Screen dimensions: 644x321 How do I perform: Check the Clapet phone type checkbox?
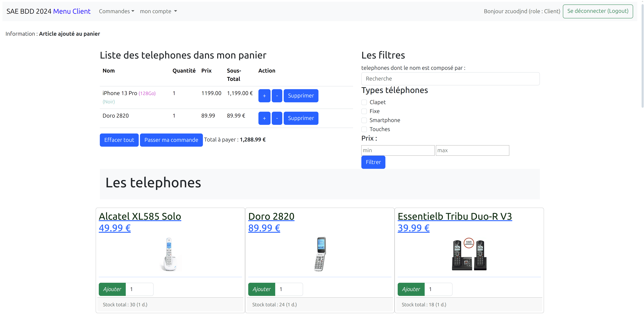pyautogui.click(x=364, y=102)
